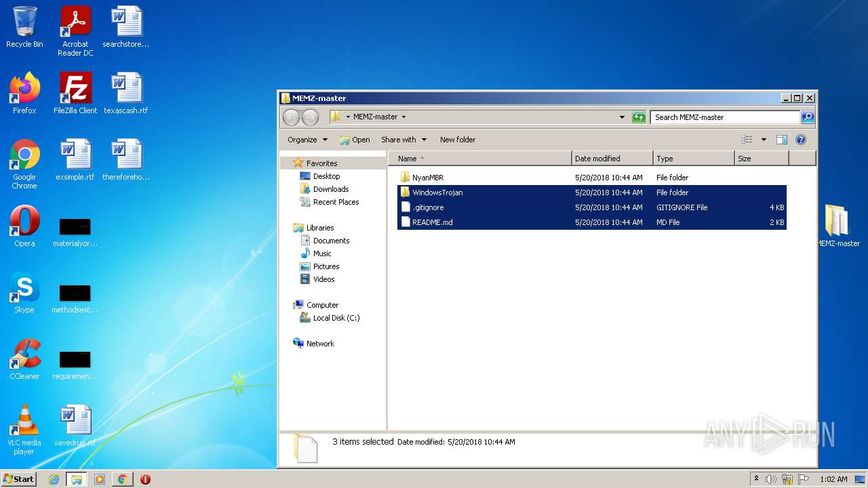The width and height of the screenshot is (868, 488).
Task: Click the Search MEMZ-master field
Action: click(x=725, y=117)
